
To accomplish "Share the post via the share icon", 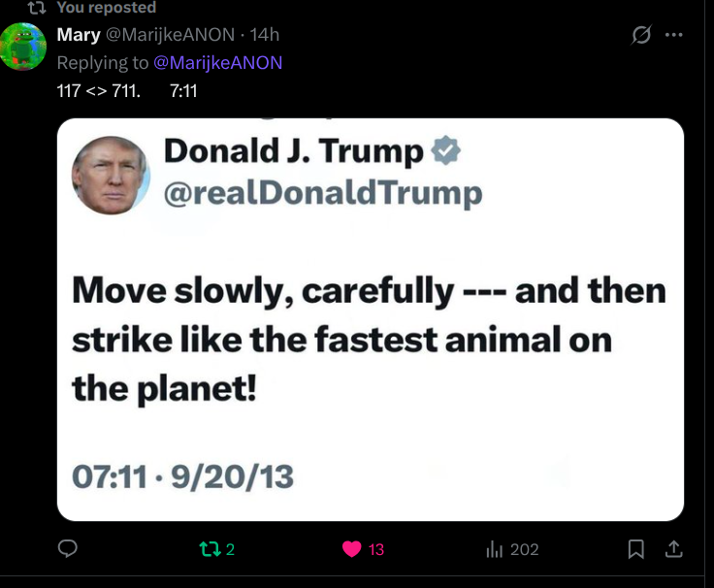I will click(x=673, y=549).
